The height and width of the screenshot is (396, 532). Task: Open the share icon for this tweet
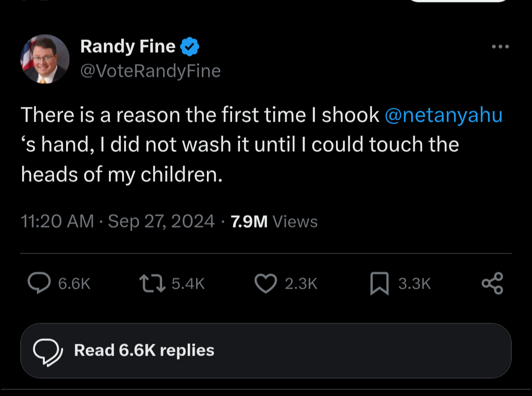point(492,283)
